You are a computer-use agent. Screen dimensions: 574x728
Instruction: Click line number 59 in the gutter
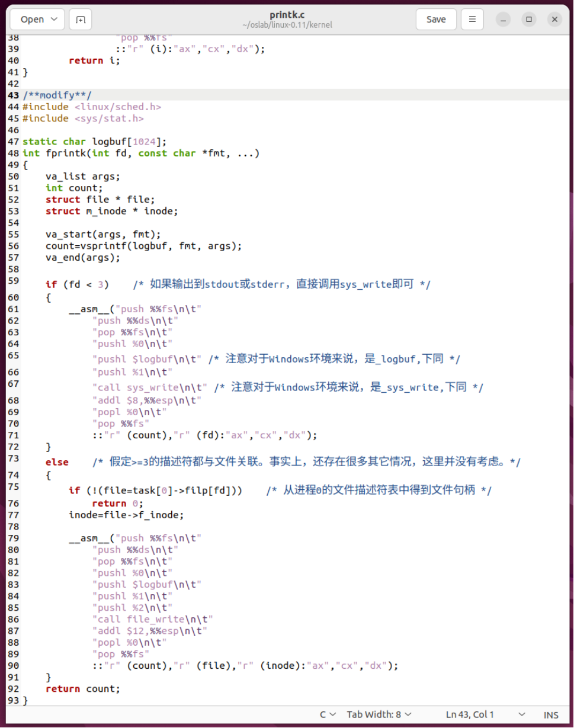(13, 281)
